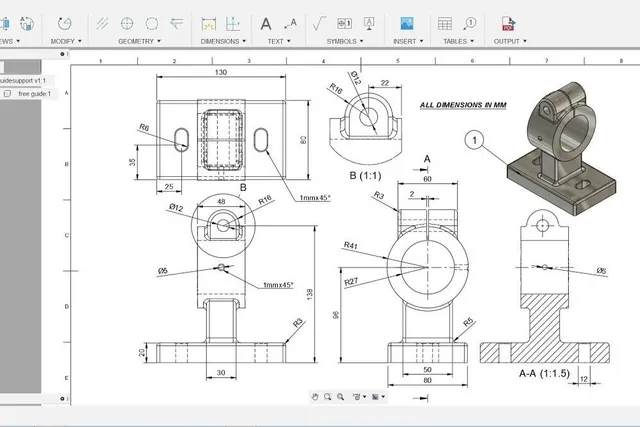Screen dimensions: 640x427
Task: Select the Feature Control Frame tool
Action: [344, 24]
